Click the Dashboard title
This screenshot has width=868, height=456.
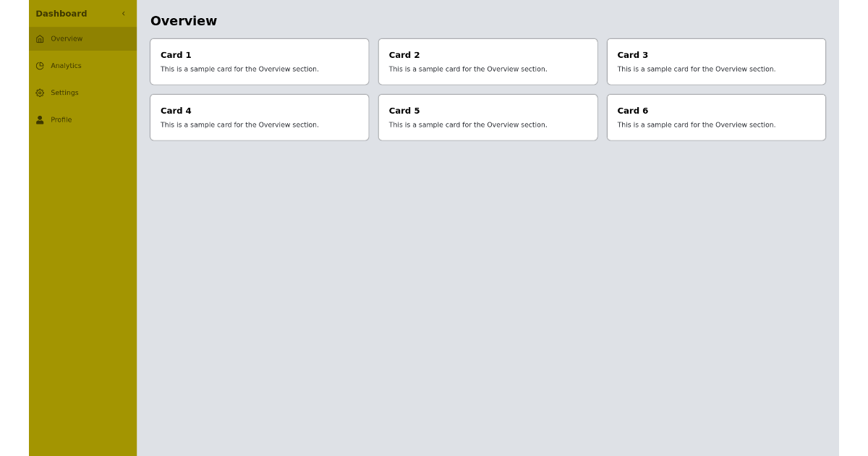tap(61, 13)
